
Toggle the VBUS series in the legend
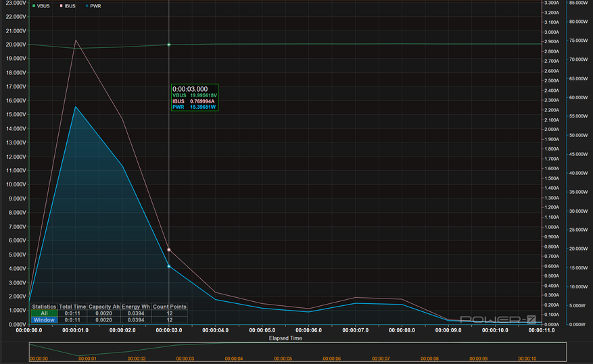point(40,6)
